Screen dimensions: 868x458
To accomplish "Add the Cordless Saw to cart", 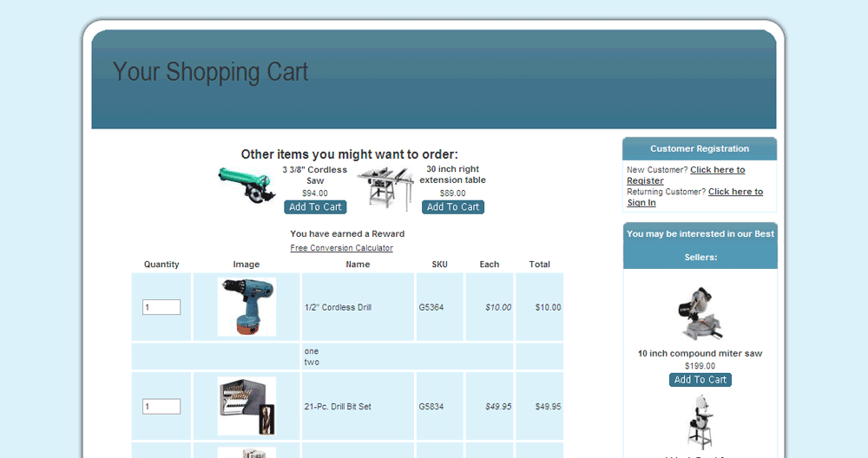I will (x=315, y=207).
